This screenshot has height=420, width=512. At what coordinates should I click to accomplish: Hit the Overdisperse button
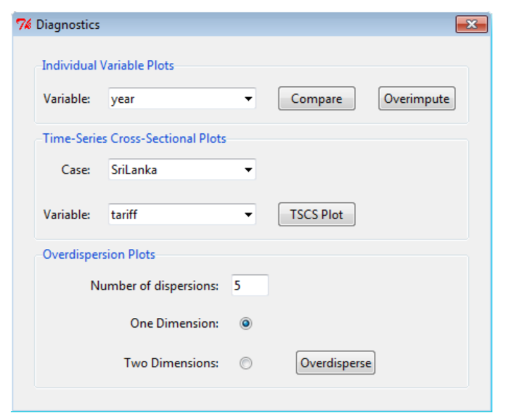tap(335, 363)
